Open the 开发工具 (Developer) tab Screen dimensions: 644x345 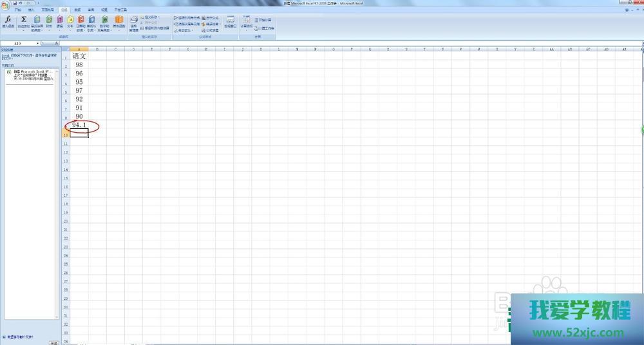coord(121,10)
